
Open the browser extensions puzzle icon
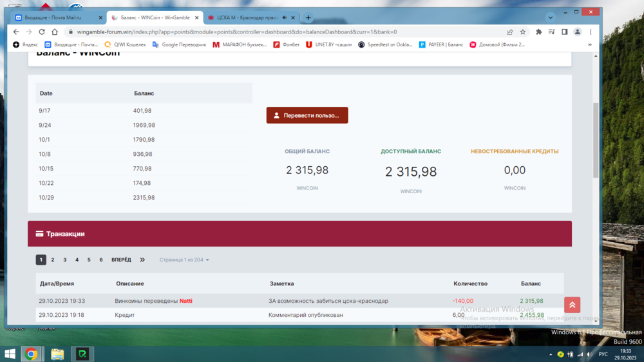539,32
